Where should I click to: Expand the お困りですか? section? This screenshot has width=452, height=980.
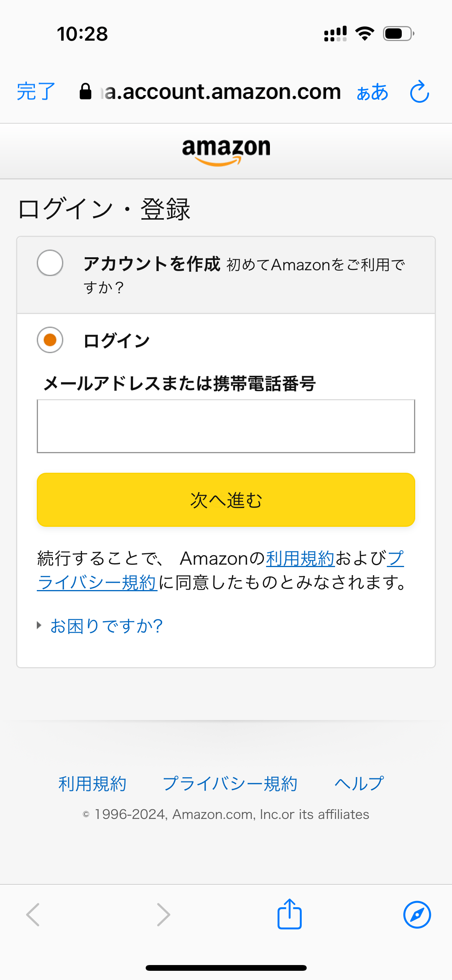coord(106,626)
